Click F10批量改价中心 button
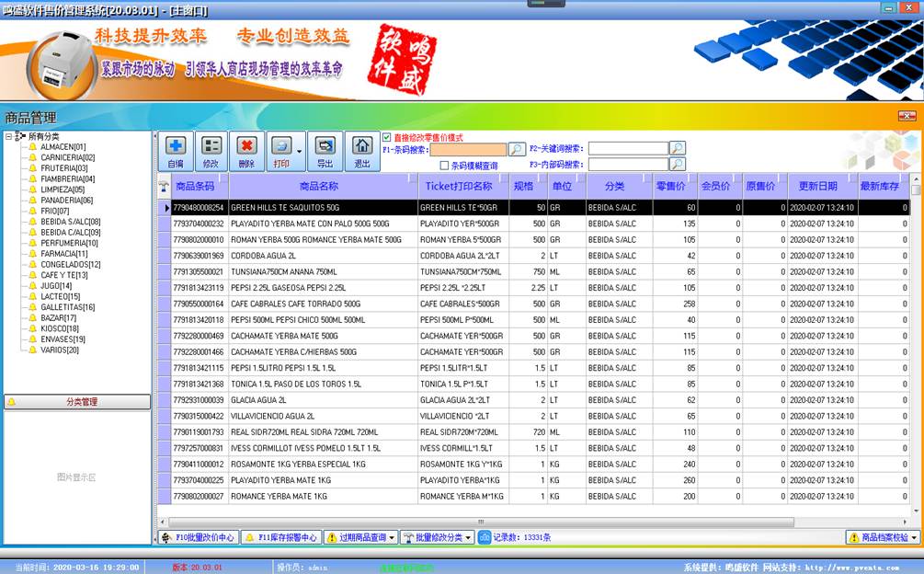Image resolution: width=924 pixels, height=574 pixels. [198, 537]
